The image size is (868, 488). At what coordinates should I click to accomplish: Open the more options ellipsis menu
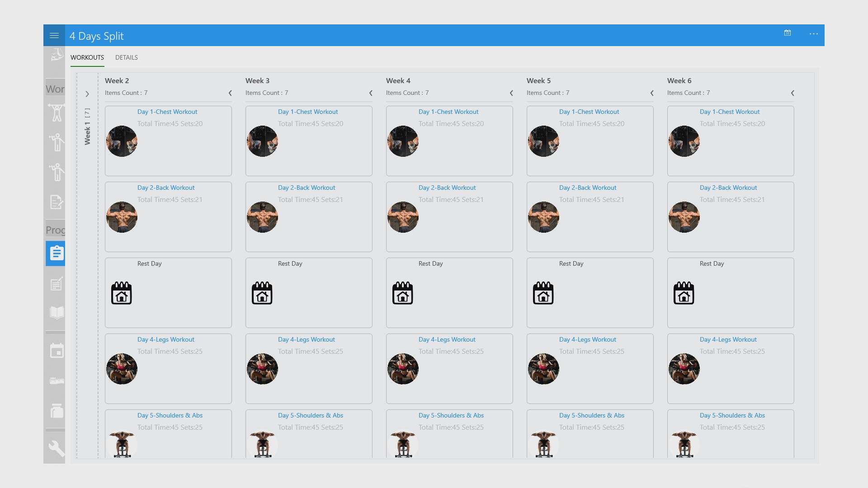(x=813, y=34)
